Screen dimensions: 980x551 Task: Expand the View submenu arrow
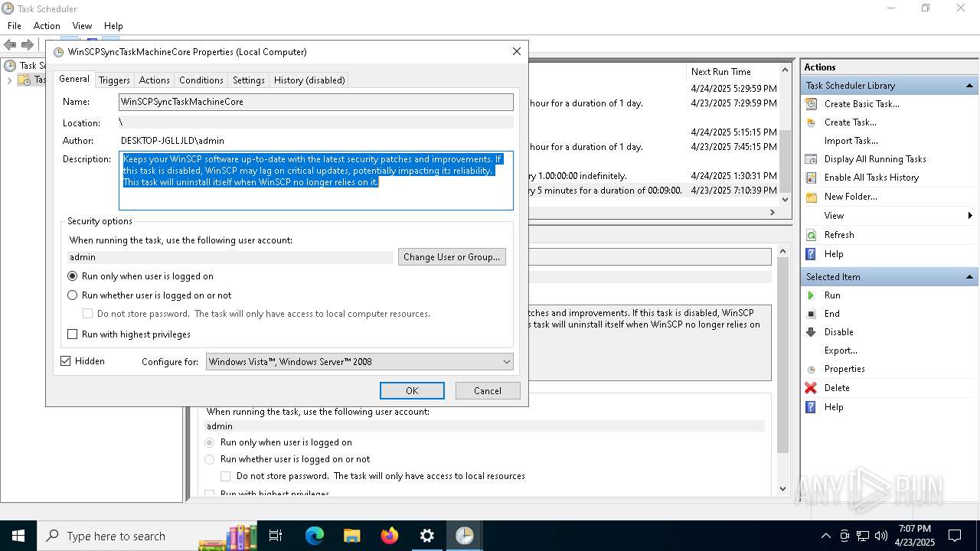point(970,216)
